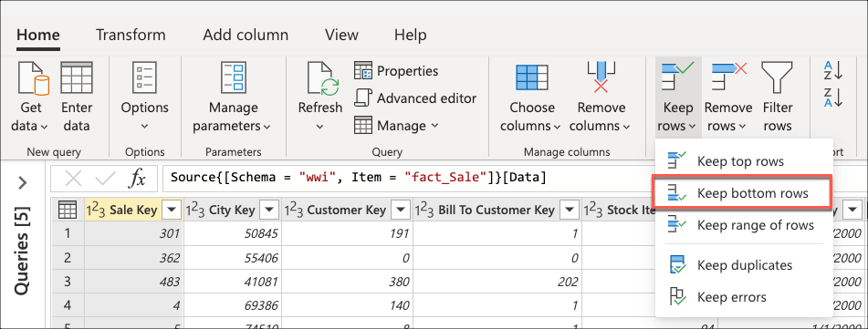Click the City Key cell 55406
Viewport: 868px width, 329px height.
click(x=233, y=258)
